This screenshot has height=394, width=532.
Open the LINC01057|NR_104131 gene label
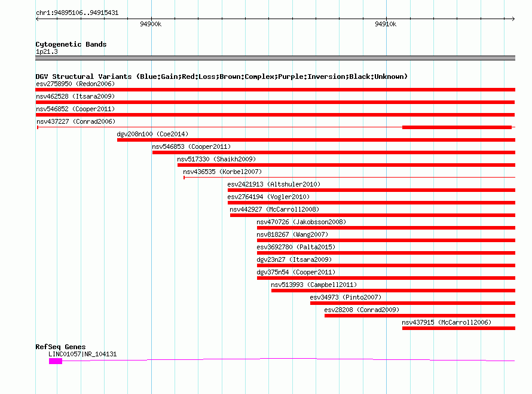(x=82, y=354)
